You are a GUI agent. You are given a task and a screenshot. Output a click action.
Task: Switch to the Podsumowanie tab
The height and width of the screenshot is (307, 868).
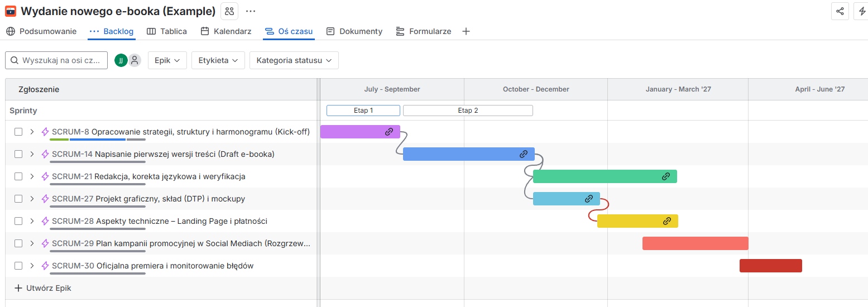pyautogui.click(x=41, y=31)
